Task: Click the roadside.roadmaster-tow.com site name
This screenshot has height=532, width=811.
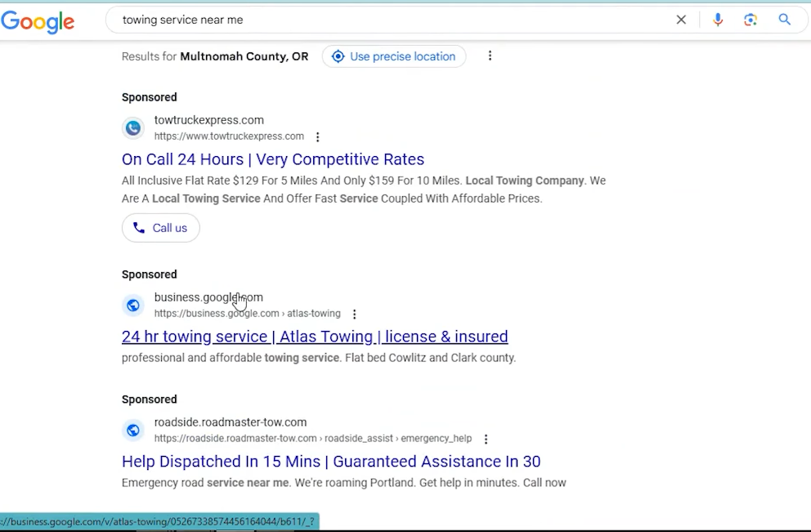Action: (231, 422)
